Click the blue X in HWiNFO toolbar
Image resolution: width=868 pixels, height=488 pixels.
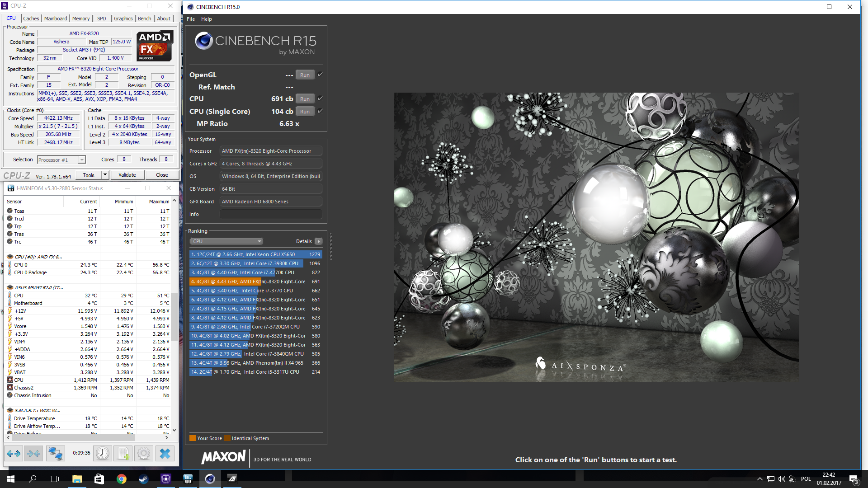(x=165, y=453)
